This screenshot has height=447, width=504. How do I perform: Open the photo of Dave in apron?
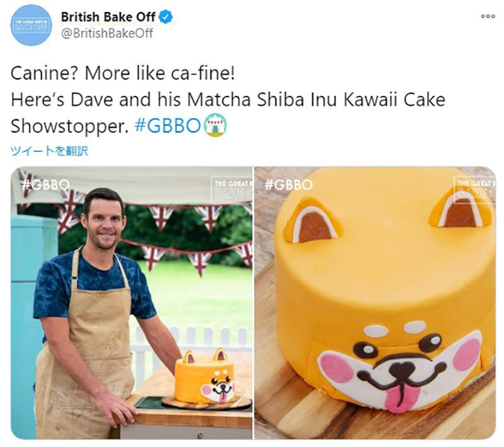coord(132,303)
